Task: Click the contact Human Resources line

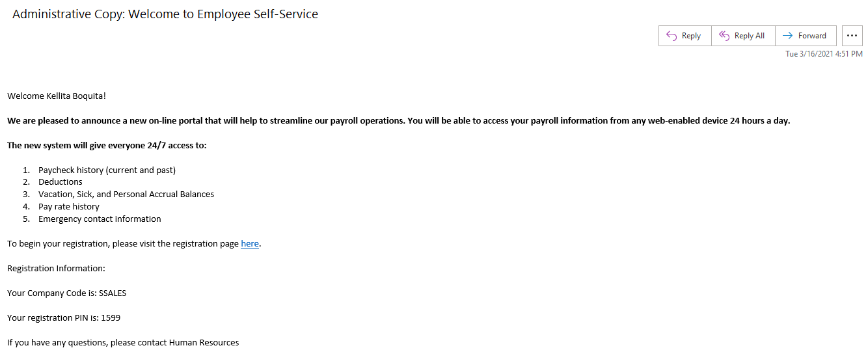Action: tap(123, 343)
